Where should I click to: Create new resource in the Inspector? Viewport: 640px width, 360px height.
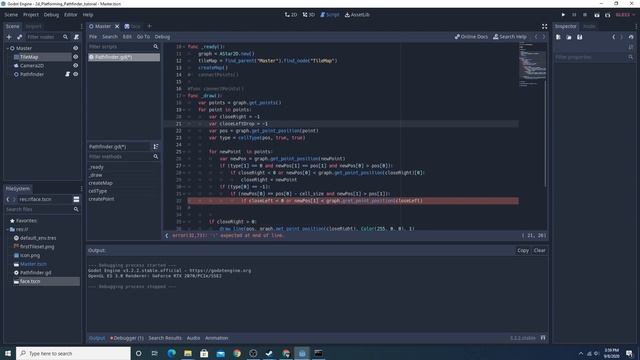[x=558, y=37]
